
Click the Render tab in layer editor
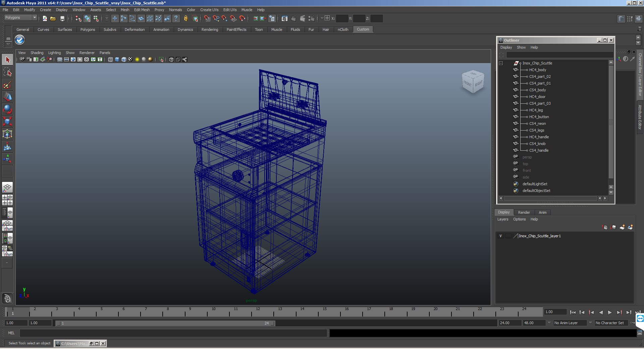click(x=524, y=212)
